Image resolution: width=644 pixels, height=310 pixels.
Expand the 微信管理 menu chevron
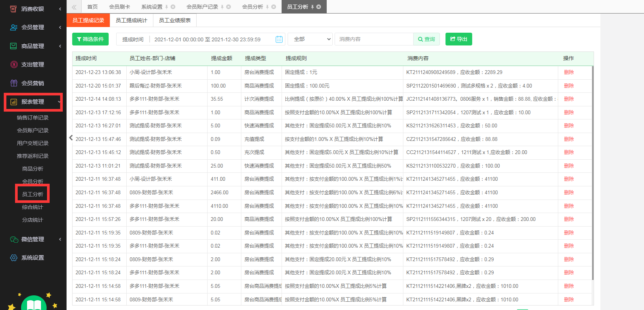tap(60, 239)
